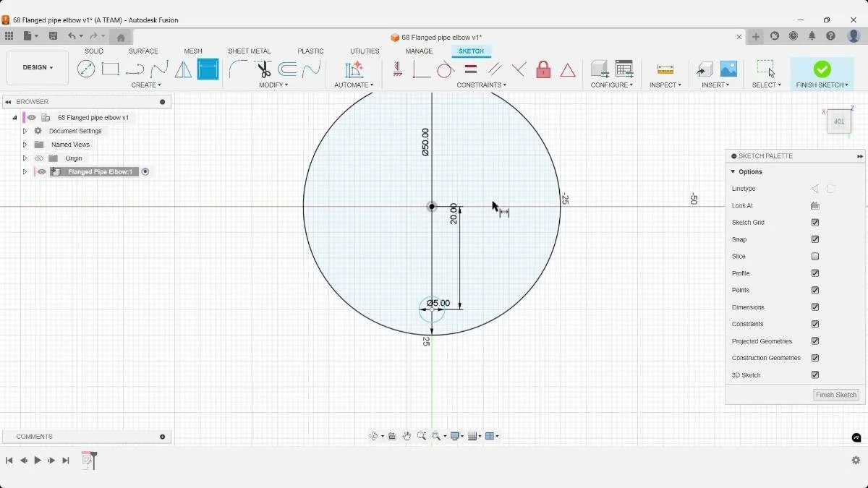The image size is (868, 488).
Task: Open the CONSTRAINTS dropdown menu
Action: 482,85
